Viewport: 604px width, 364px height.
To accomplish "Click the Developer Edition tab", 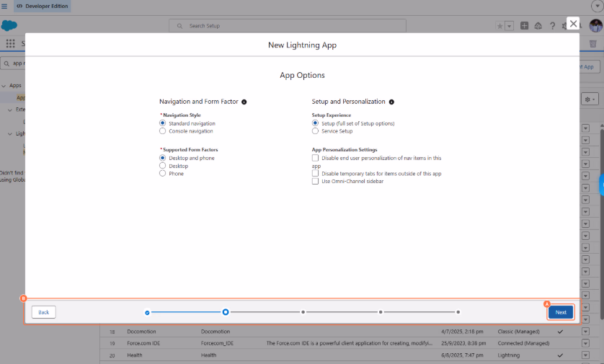I will [x=43, y=6].
